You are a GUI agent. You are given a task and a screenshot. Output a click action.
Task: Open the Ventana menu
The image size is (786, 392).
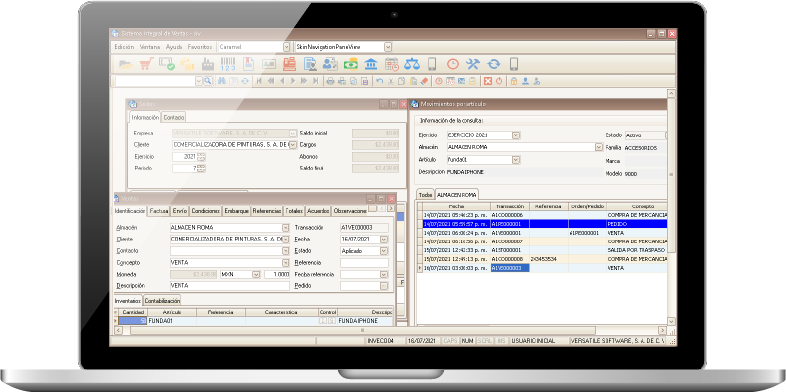tap(150, 47)
